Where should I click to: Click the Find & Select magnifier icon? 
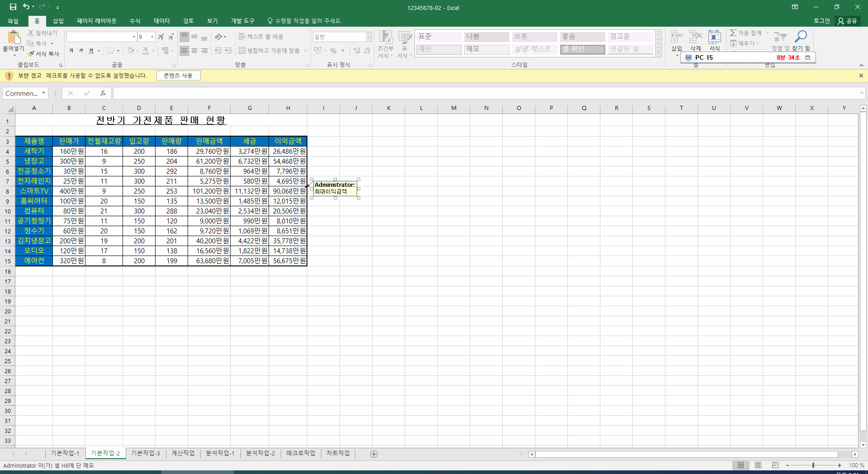click(x=801, y=37)
